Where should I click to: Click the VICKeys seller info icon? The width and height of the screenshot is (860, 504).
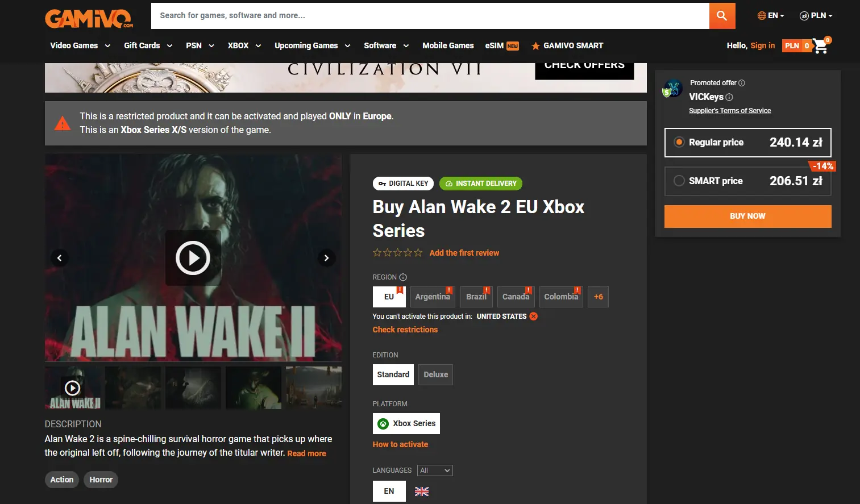click(x=729, y=97)
